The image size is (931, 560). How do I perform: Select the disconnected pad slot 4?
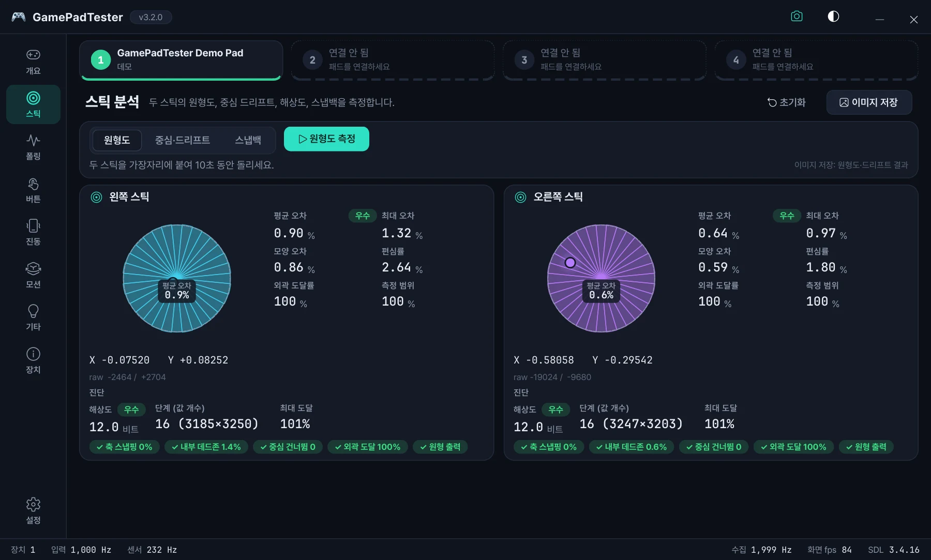(816, 60)
